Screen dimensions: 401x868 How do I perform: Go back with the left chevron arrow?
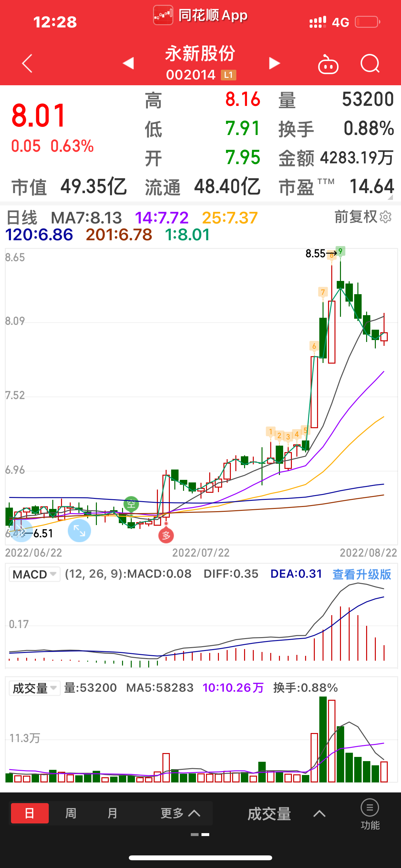click(x=27, y=63)
